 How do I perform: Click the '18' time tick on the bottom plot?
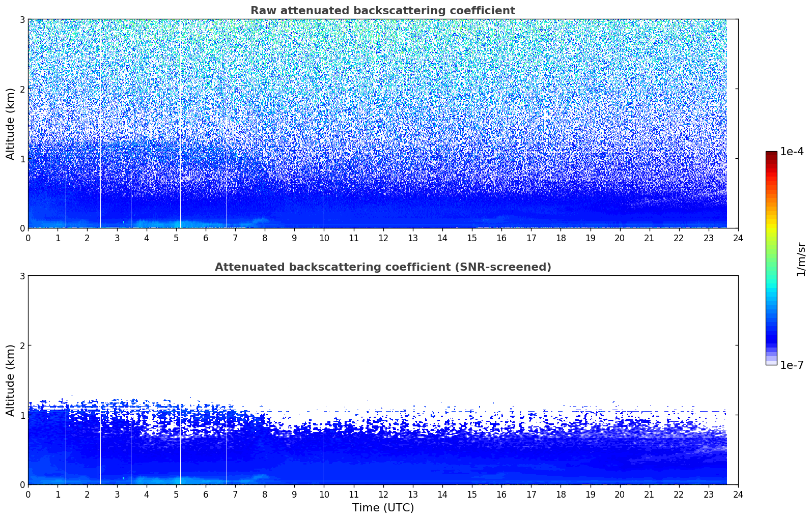561,494
